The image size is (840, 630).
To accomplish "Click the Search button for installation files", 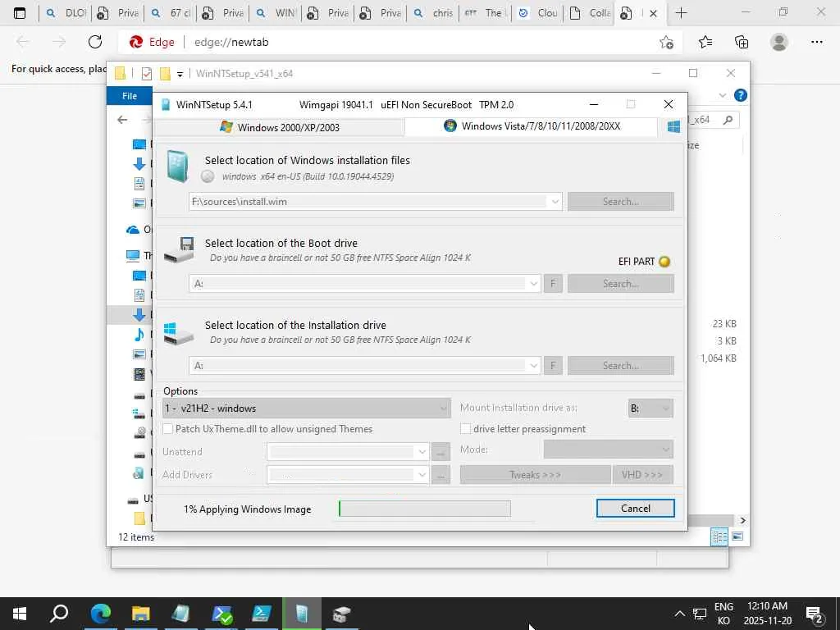I will click(x=620, y=202).
